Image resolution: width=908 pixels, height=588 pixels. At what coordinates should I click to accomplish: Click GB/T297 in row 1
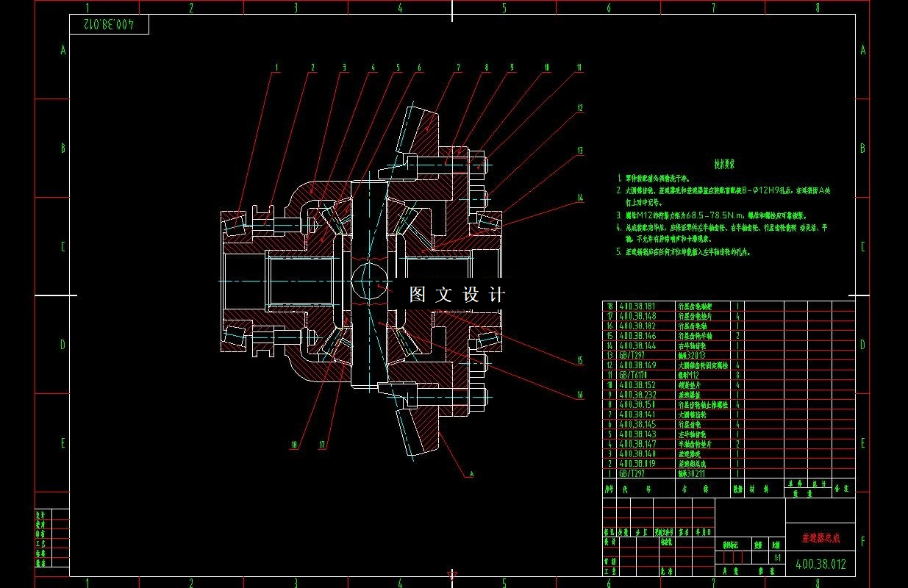(632, 473)
